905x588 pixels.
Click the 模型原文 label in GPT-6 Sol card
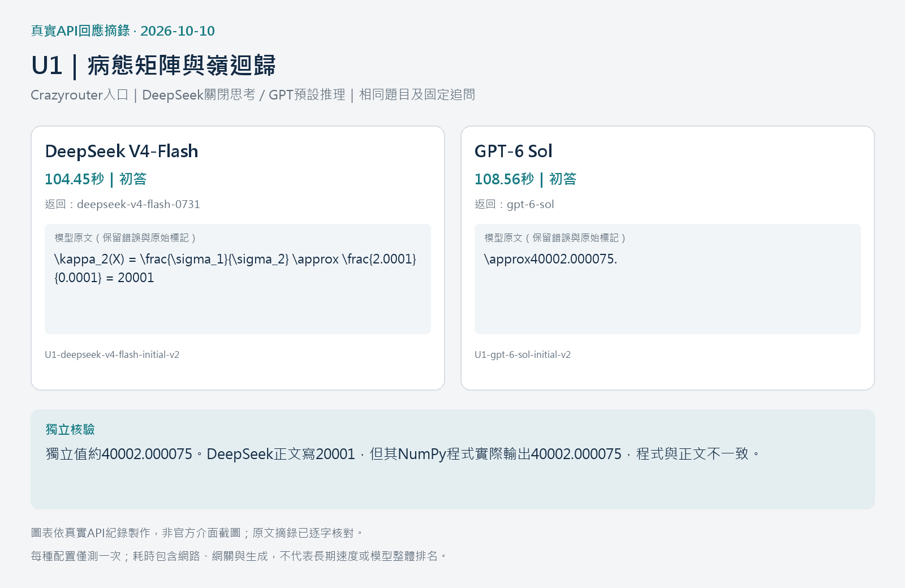pyautogui.click(x=555, y=238)
